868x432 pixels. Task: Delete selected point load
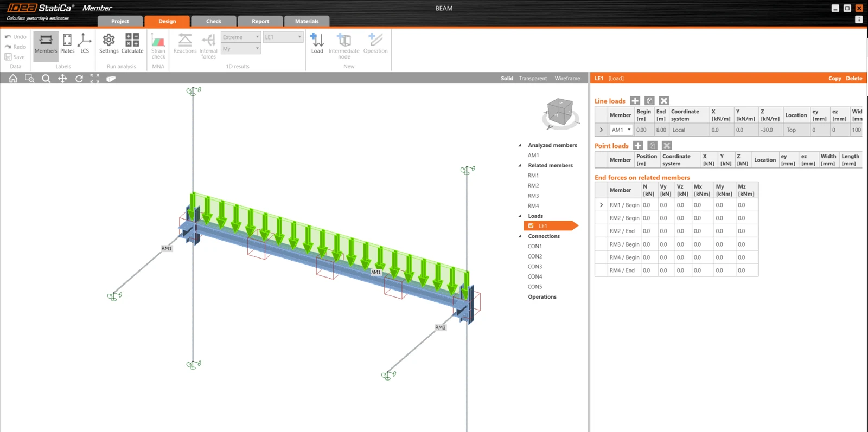(667, 145)
